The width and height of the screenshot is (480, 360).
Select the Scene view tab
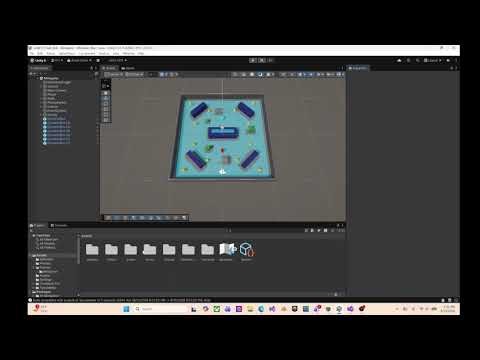click(x=109, y=68)
